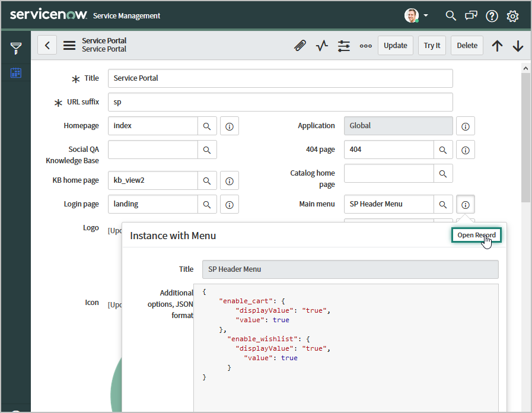Open the Connect chat sidebar icon
532x413 pixels.
pos(471,16)
